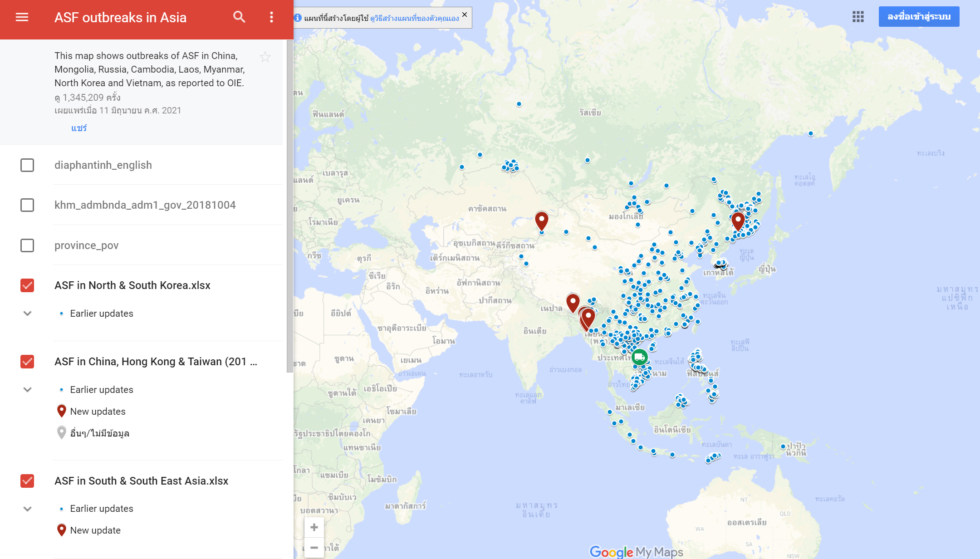Collapse the North & South Korea legend chevron
The height and width of the screenshot is (559, 980).
point(27,314)
